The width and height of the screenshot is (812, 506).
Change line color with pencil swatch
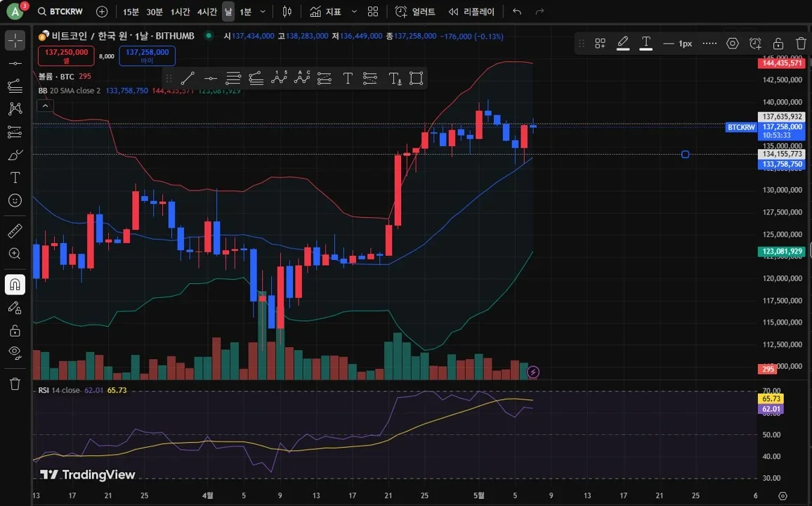click(x=623, y=44)
